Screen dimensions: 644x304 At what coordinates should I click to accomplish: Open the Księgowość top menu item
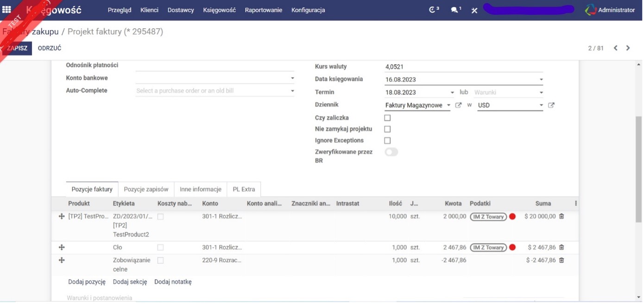(x=219, y=10)
